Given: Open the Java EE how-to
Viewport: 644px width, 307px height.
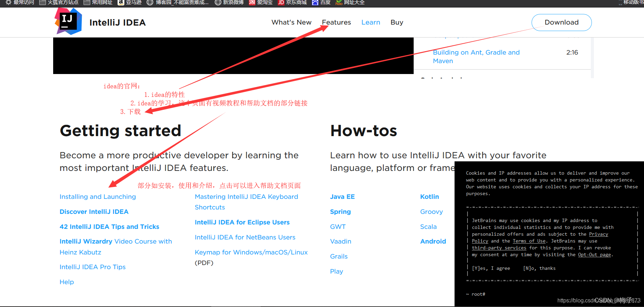Looking at the screenshot, I should pyautogui.click(x=342, y=197).
